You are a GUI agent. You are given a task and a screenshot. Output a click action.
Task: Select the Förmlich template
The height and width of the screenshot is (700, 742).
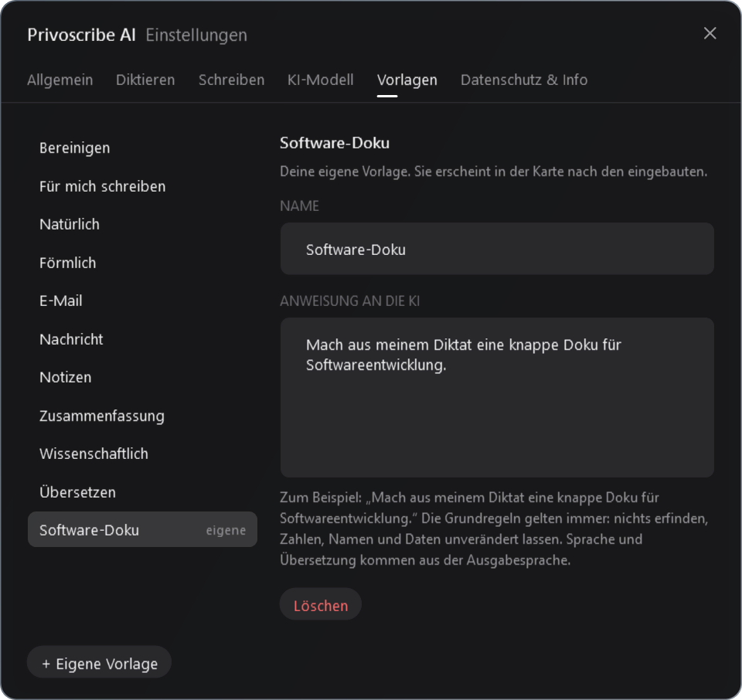click(x=142, y=263)
